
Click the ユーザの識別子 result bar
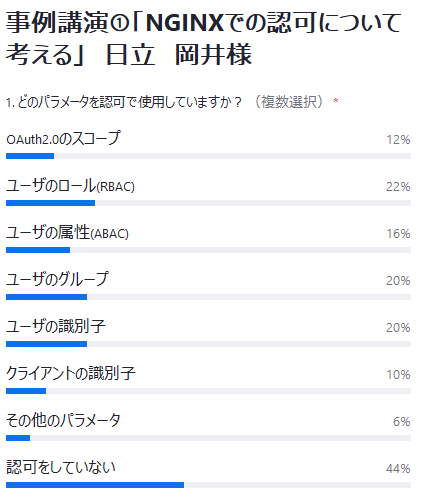pyautogui.click(x=208, y=344)
